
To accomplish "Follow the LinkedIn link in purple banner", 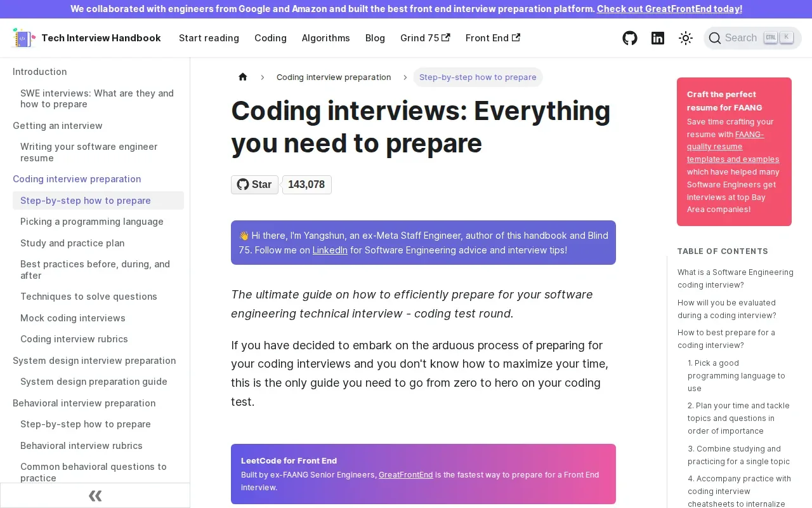I will 330,250.
